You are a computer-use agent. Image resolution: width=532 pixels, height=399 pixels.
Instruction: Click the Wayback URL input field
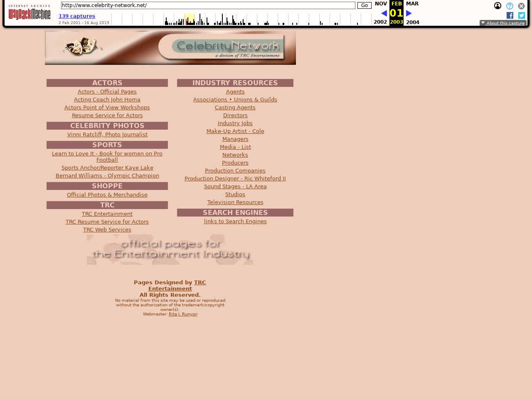[x=208, y=5]
